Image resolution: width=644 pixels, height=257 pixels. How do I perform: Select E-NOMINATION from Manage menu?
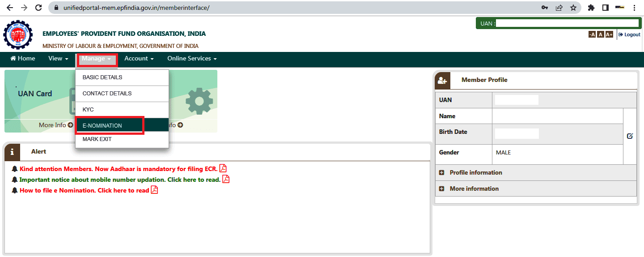point(102,126)
